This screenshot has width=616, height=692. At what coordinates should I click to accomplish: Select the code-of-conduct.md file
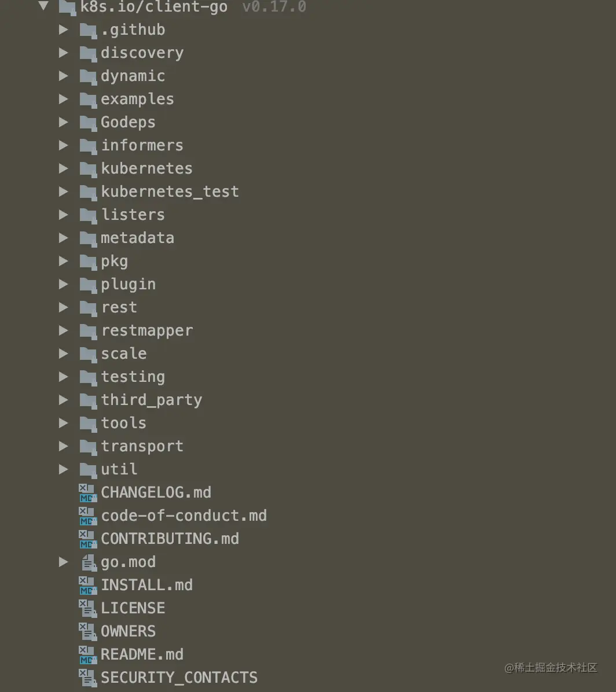point(184,516)
